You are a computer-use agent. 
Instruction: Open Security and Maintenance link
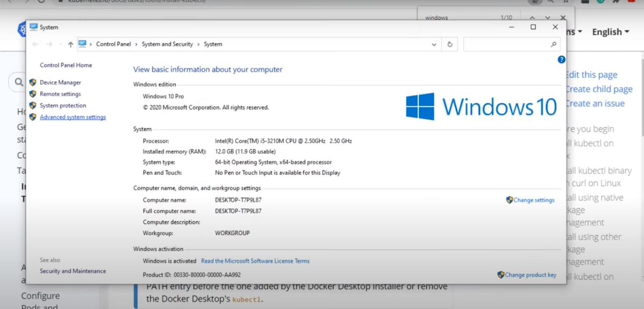[x=73, y=271]
